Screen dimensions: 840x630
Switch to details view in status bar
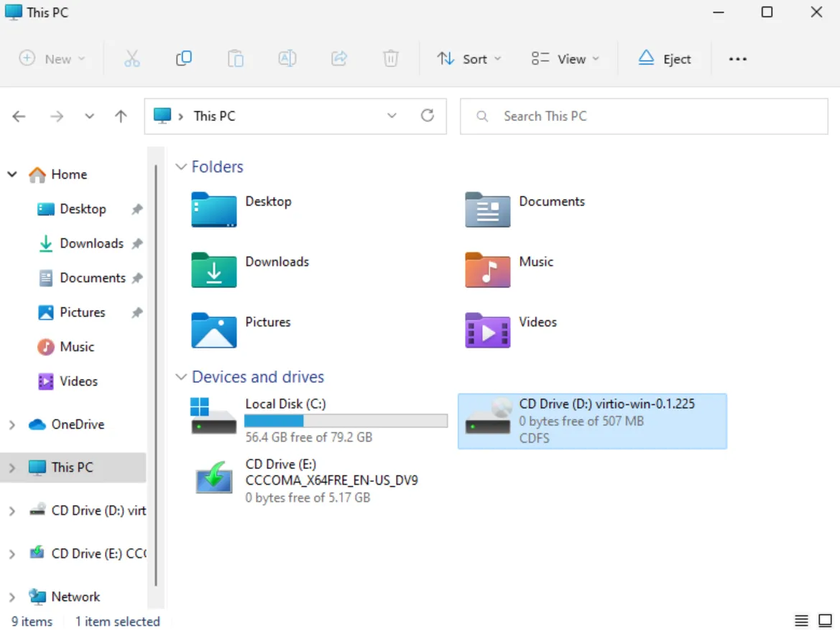coord(801,621)
